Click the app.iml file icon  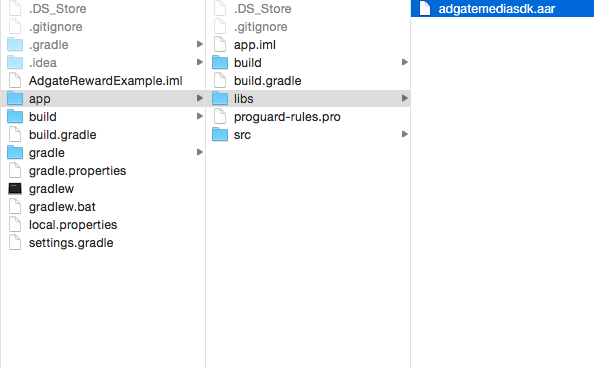220,44
